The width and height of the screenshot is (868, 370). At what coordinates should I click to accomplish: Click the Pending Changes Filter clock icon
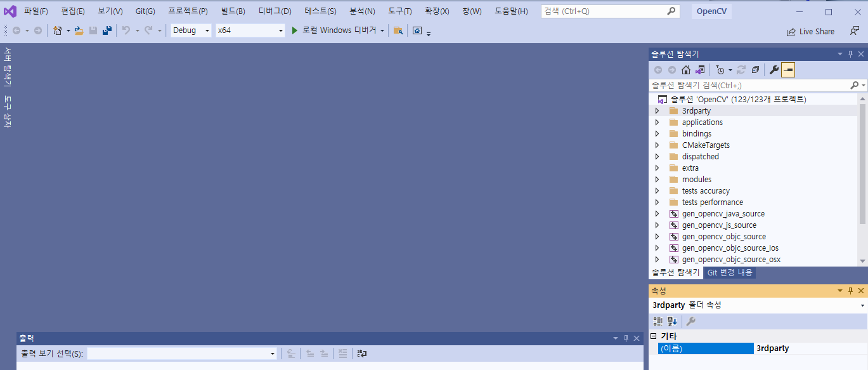click(720, 70)
